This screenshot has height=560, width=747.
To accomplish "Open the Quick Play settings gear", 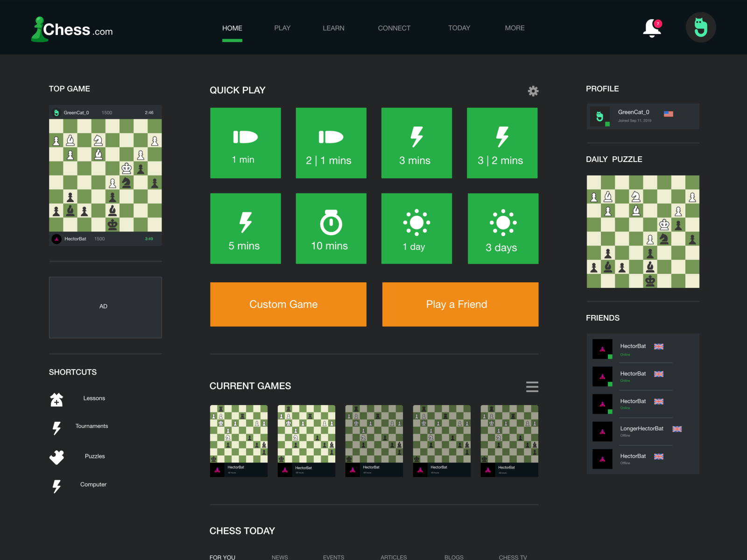I will coord(533,91).
